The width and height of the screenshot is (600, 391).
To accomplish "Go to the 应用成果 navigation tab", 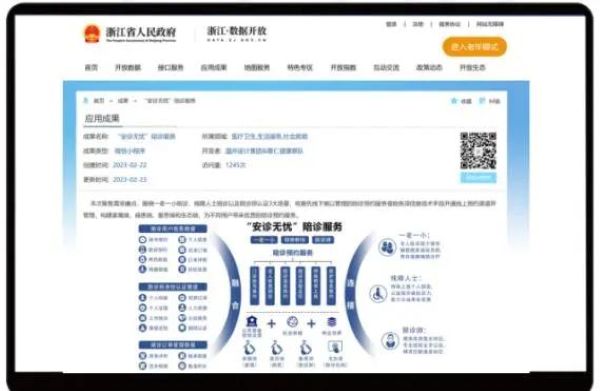I will tap(214, 68).
